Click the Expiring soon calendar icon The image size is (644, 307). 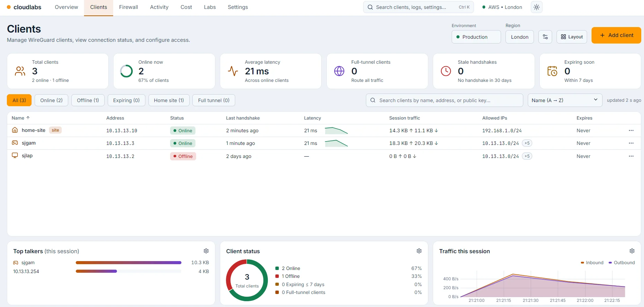click(552, 71)
